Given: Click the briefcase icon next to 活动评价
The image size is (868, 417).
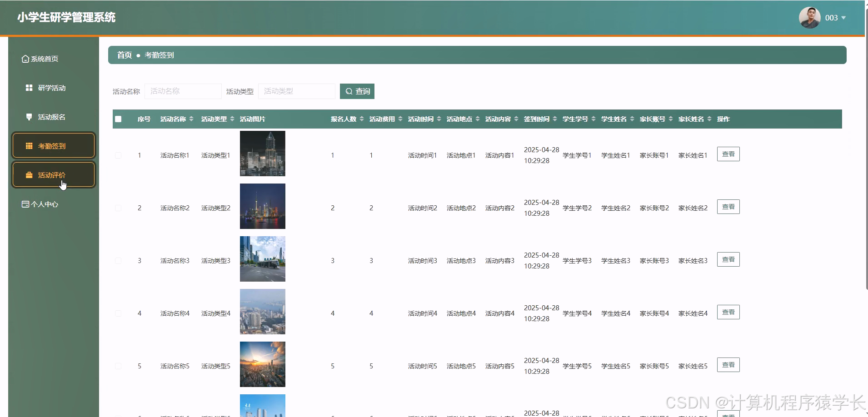Looking at the screenshot, I should 29,175.
